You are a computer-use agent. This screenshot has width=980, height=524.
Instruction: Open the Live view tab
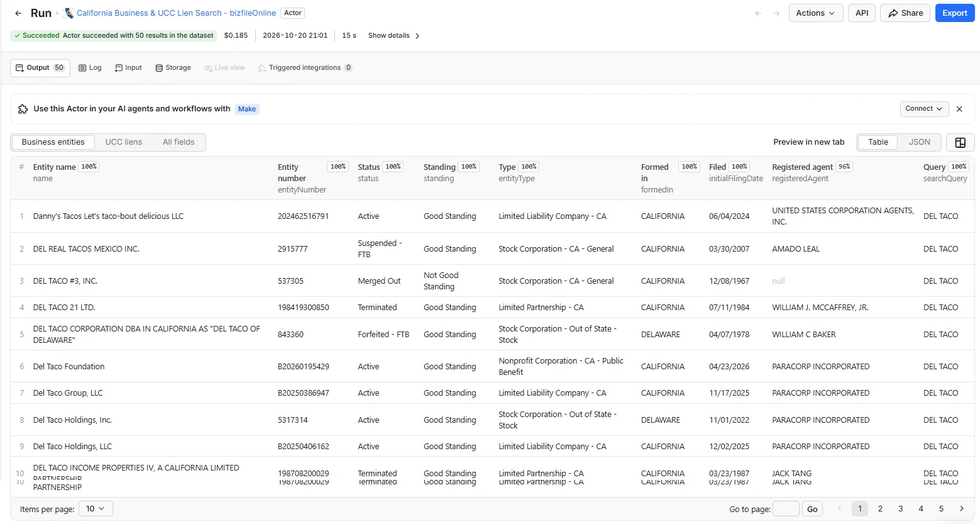pos(224,68)
